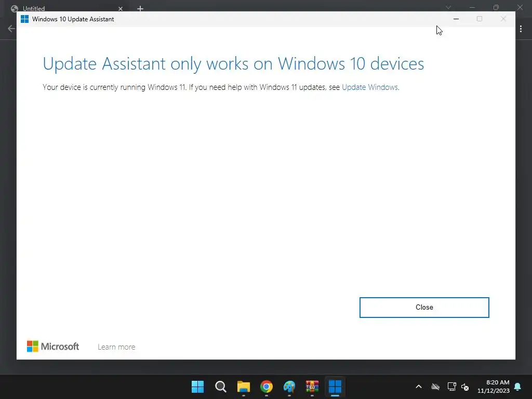Click the muted volume tray icon
This screenshot has height=399, width=532.
[x=465, y=387]
